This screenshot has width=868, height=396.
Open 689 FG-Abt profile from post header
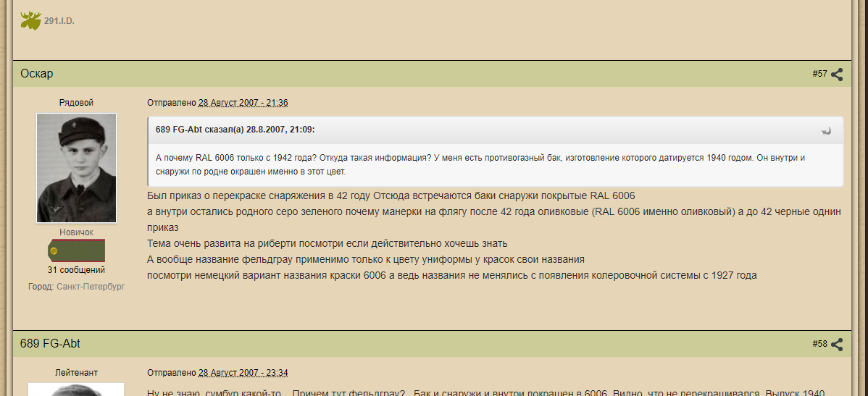pyautogui.click(x=51, y=343)
